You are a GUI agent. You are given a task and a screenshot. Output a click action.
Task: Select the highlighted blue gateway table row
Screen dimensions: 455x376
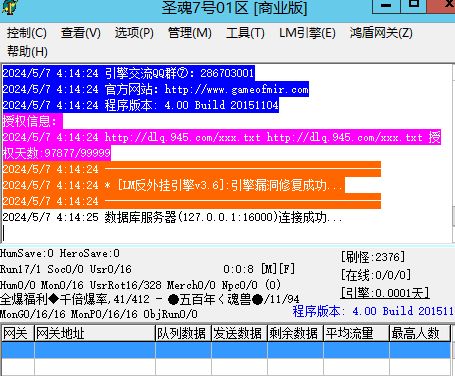[x=226, y=350]
